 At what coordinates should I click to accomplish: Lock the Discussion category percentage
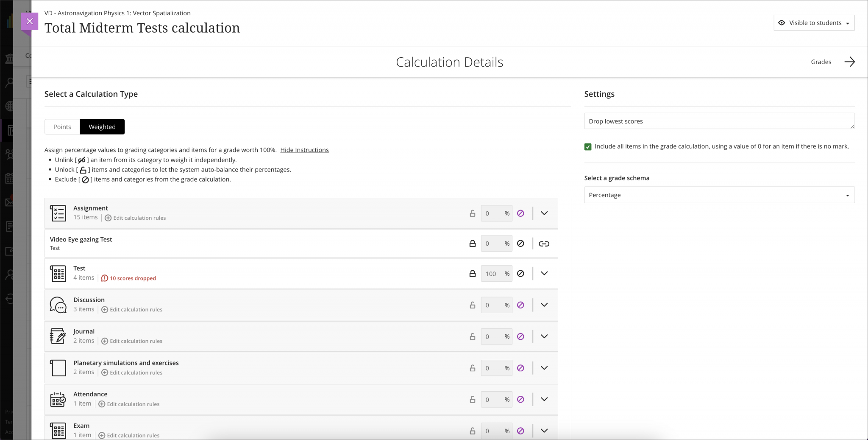click(x=472, y=305)
